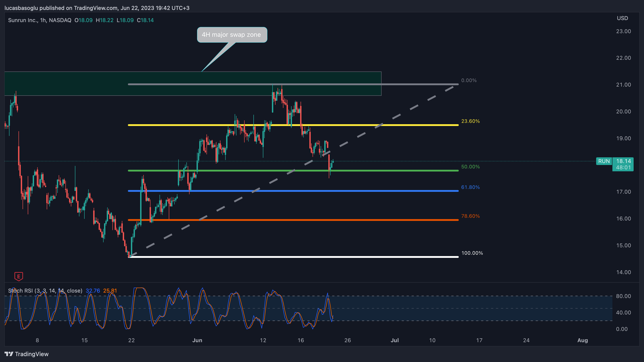Click the '26' date axis label
The image size is (644, 362).
tap(348, 340)
